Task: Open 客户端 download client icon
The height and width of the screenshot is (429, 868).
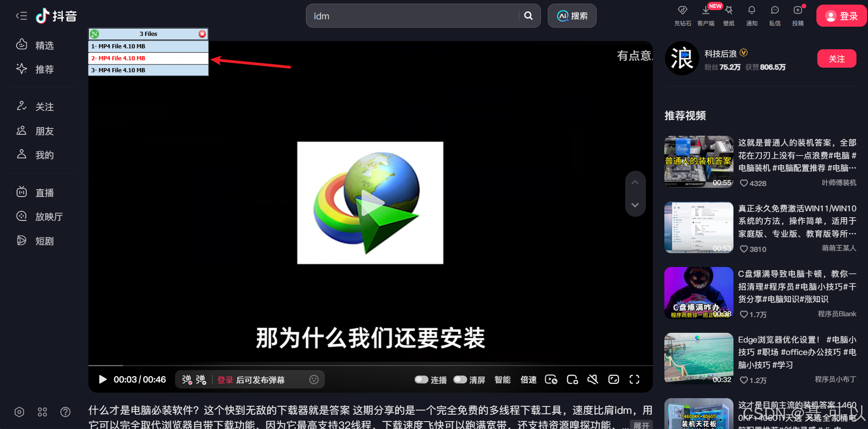Action: tap(706, 16)
